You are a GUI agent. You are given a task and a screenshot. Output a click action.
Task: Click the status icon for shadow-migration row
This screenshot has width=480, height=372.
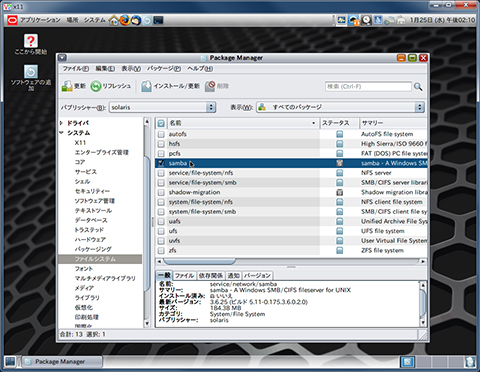tap(339, 192)
